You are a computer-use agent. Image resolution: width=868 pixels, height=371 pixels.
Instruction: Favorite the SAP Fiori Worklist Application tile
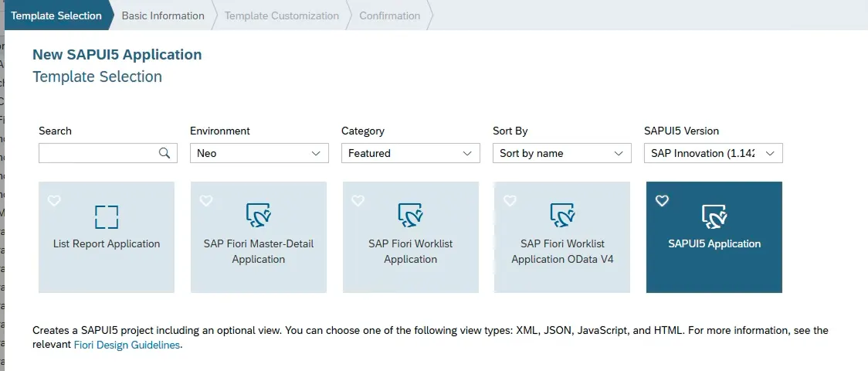[x=358, y=200]
